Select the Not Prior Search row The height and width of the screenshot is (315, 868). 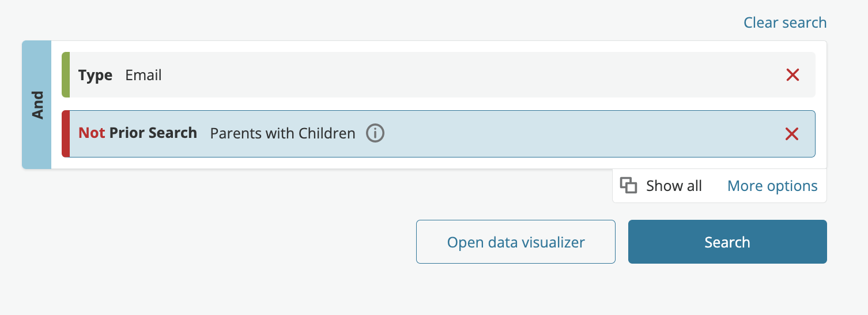coord(439,134)
